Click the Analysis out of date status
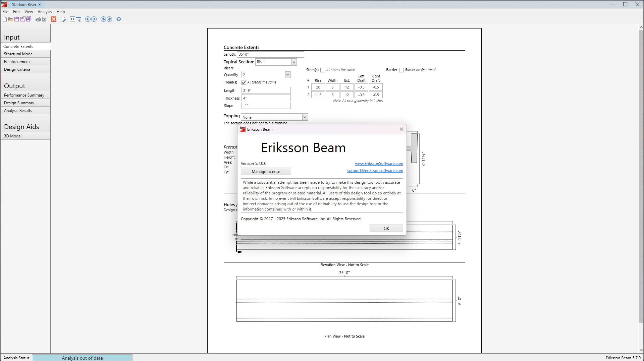 pyautogui.click(x=82, y=358)
